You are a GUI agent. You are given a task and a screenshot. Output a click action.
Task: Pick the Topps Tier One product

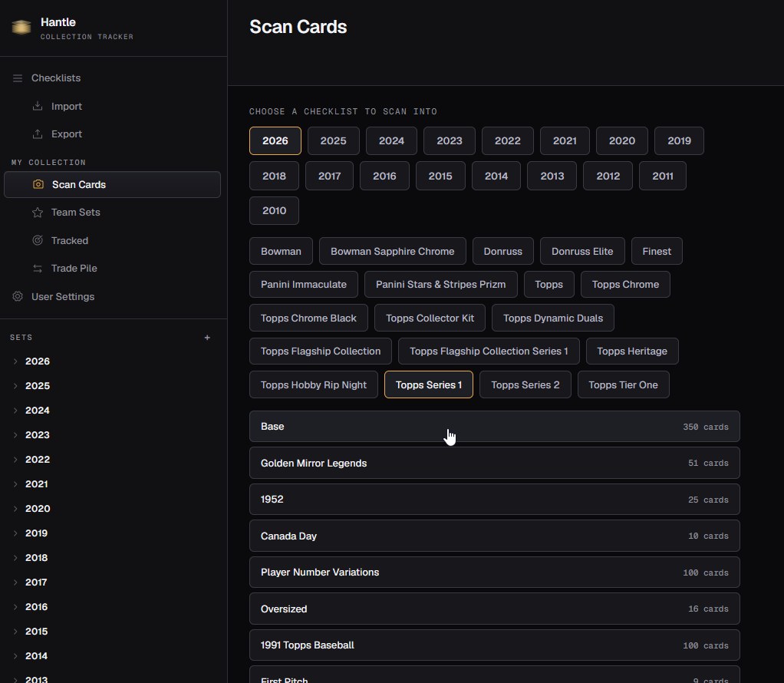tap(623, 384)
